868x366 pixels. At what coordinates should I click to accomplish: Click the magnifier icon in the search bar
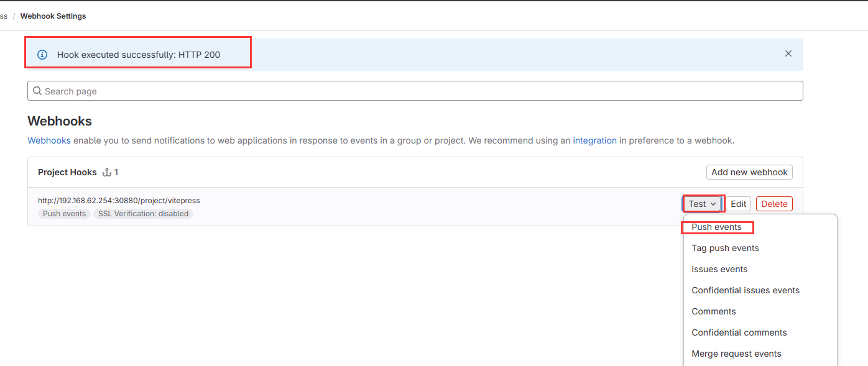[x=37, y=91]
